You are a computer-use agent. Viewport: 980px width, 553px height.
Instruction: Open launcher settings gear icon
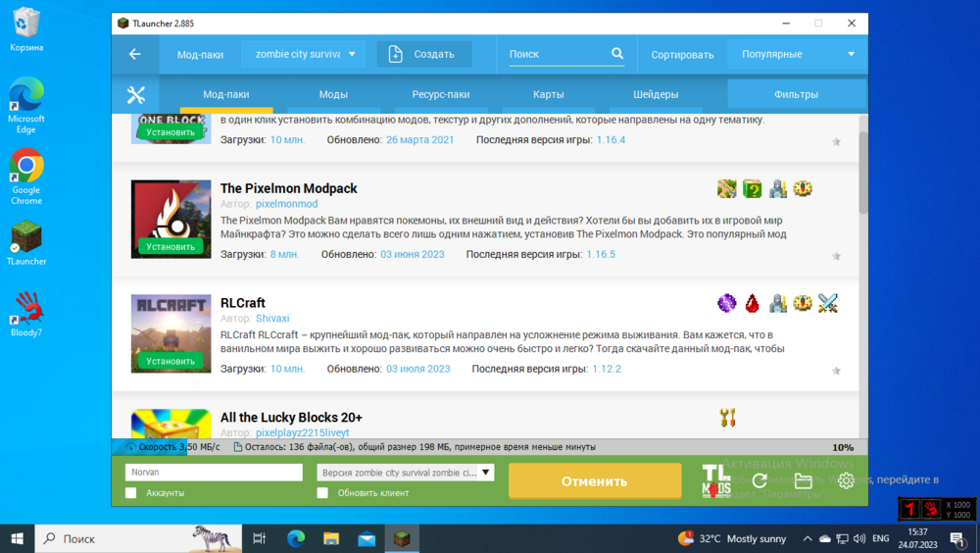847,481
